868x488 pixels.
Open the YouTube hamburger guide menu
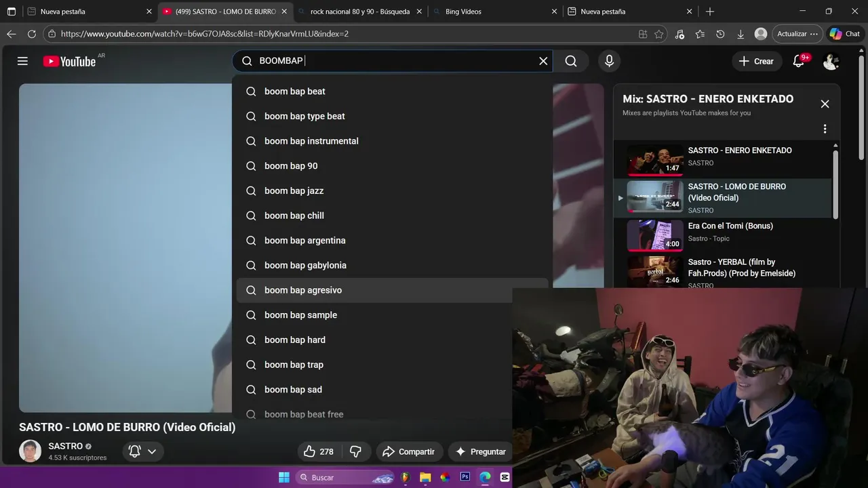pyautogui.click(x=22, y=61)
